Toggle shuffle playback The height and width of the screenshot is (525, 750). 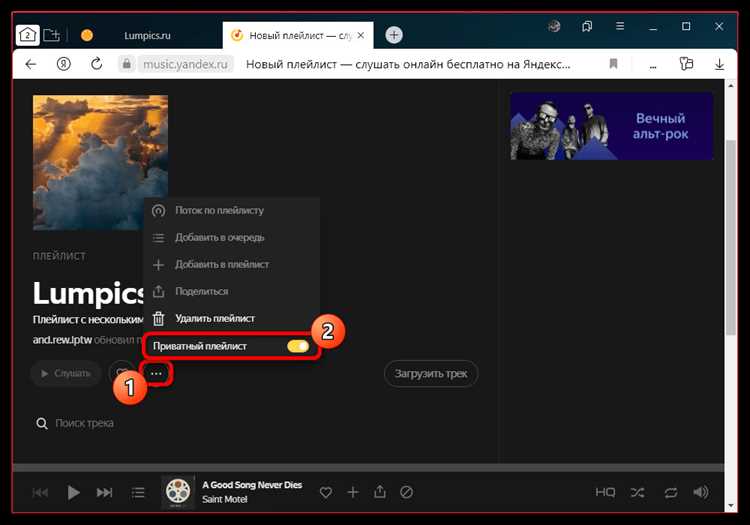tap(638, 492)
